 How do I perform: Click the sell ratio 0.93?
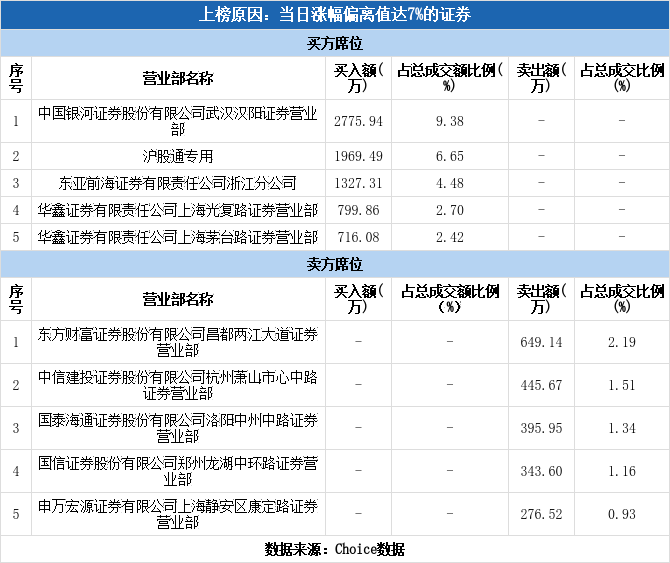click(x=622, y=514)
